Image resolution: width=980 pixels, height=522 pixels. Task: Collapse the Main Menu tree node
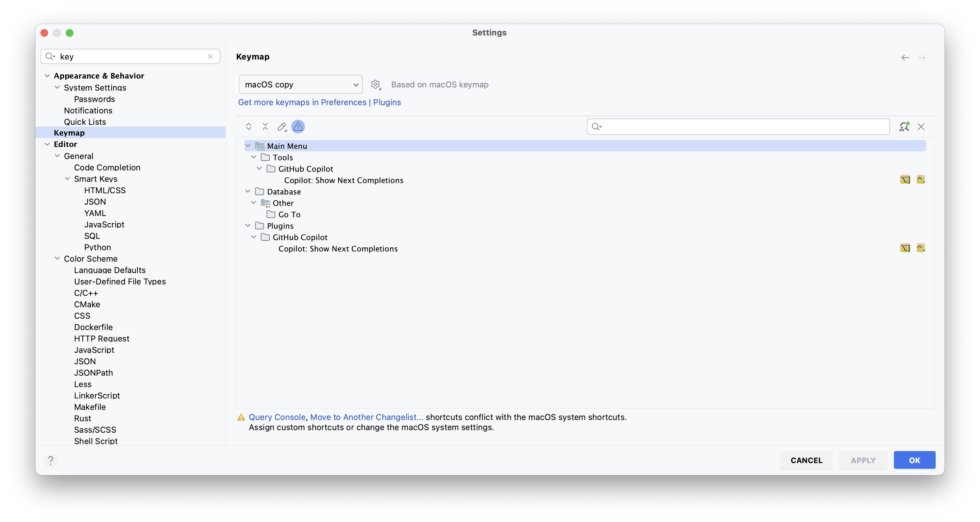248,145
